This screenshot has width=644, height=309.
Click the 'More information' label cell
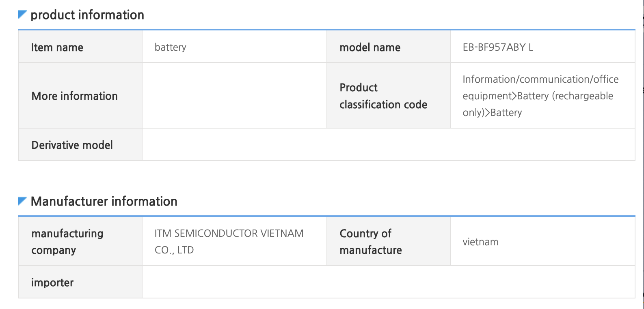[x=75, y=96]
